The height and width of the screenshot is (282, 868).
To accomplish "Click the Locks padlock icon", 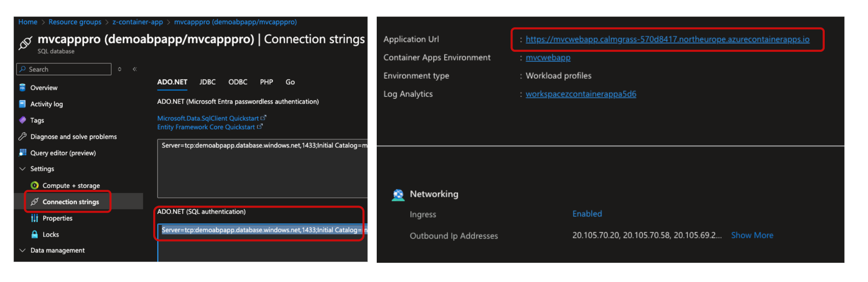I will (35, 234).
